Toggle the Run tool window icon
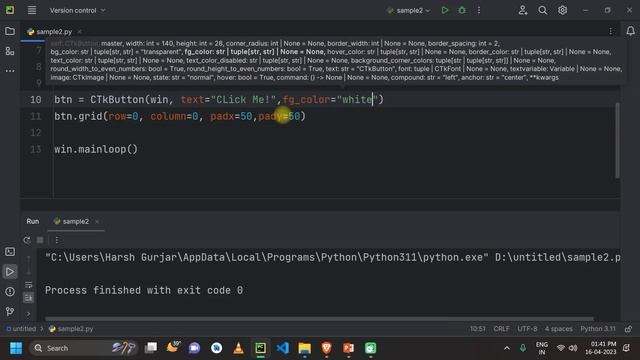Screen dimensions: 640x360 (x=10, y=271)
